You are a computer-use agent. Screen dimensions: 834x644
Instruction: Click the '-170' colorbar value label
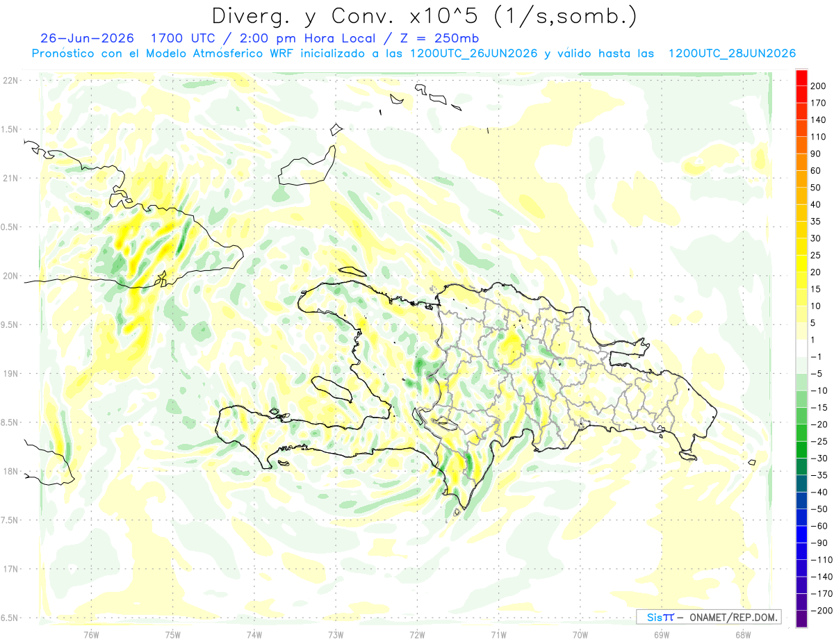821,594
